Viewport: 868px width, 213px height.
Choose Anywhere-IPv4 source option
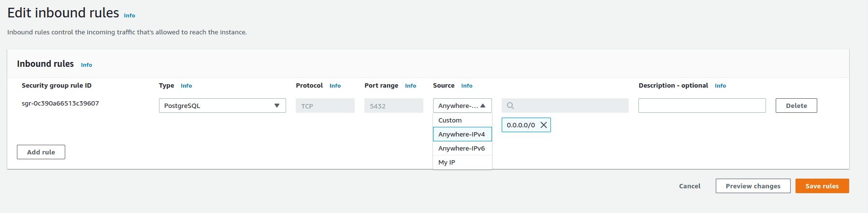462,134
